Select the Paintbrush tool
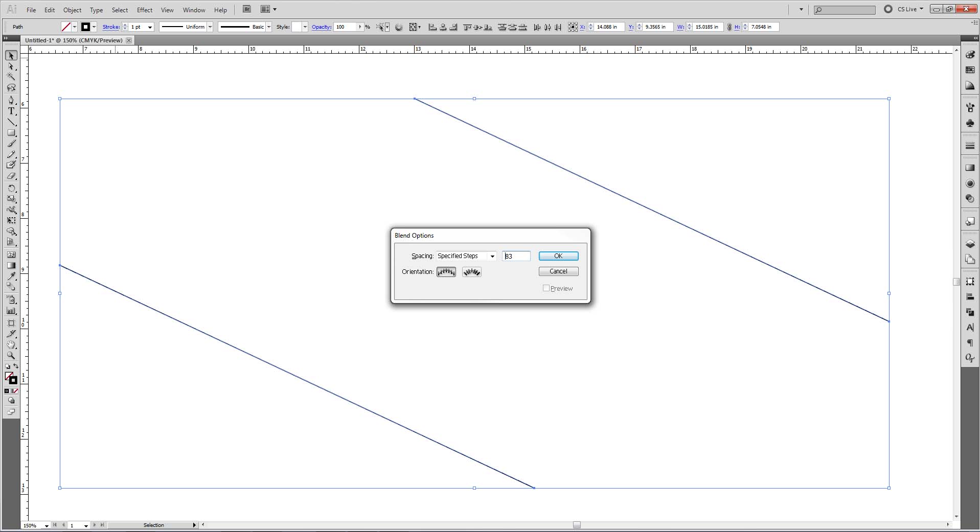The image size is (980, 532). pyautogui.click(x=11, y=144)
